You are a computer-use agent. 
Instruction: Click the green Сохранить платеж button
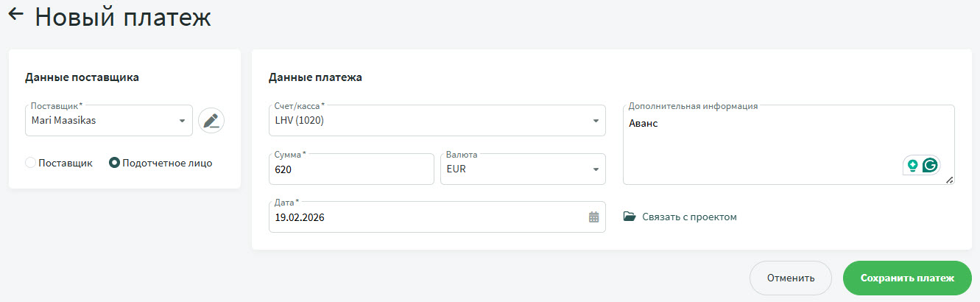click(907, 278)
